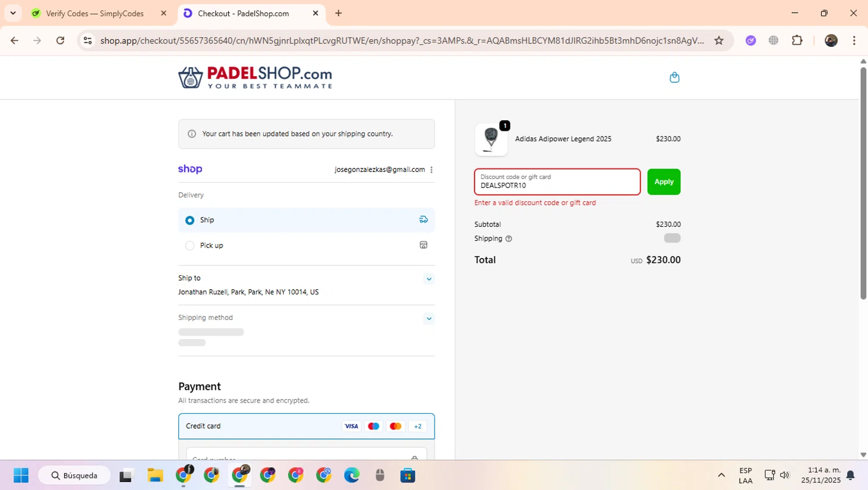Click the Maestro card icon
The width and height of the screenshot is (868, 490).
[x=374, y=426]
